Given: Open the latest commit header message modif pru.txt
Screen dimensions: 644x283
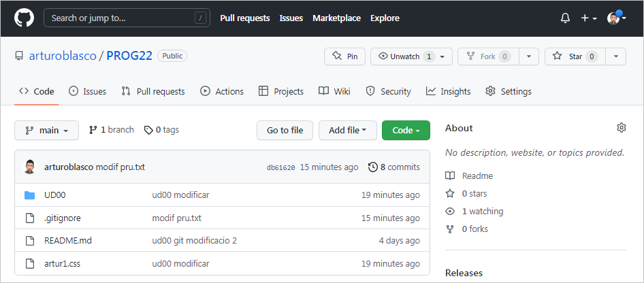Looking at the screenshot, I should point(120,167).
